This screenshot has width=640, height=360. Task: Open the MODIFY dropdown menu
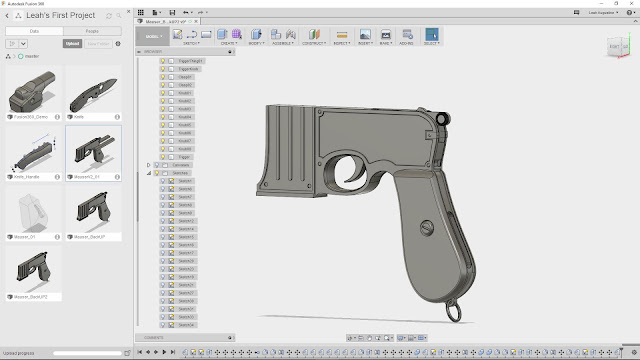256,43
